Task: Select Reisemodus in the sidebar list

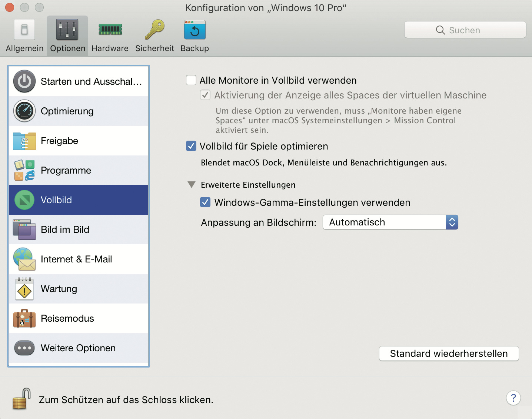Action: (79, 318)
